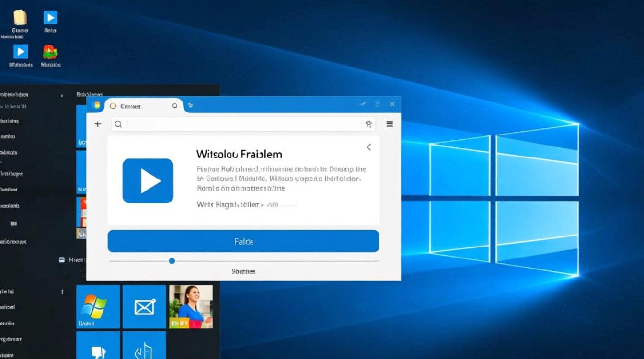
Task: Click the Sbretet link below the slider
Action: coord(243,271)
